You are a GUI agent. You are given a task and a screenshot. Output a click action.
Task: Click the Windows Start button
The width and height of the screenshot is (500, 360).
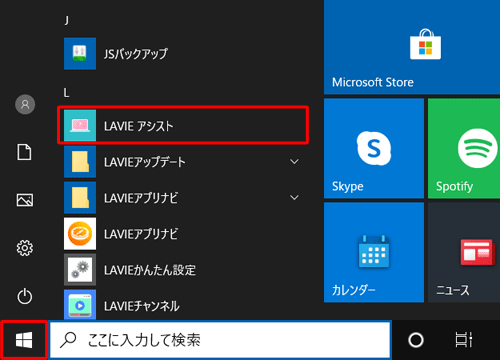point(24,340)
